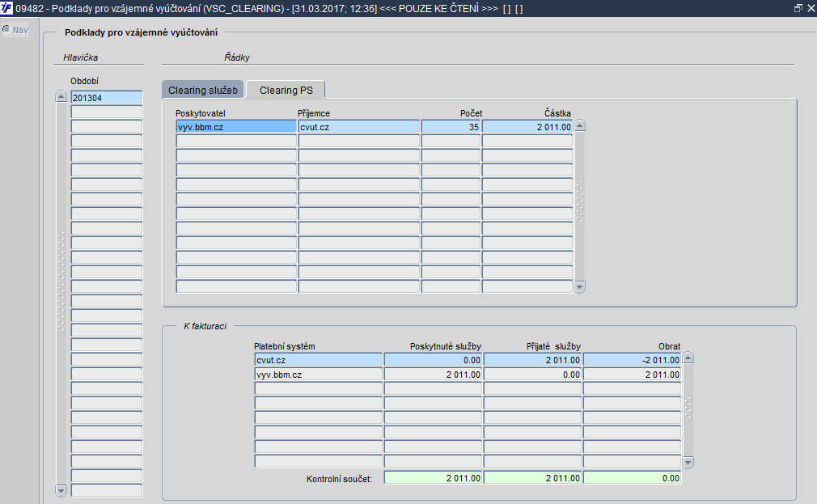Click Poskytnuté služby value 0.00 in cvut.cz row
This screenshot has width=817, height=504.
433,360
